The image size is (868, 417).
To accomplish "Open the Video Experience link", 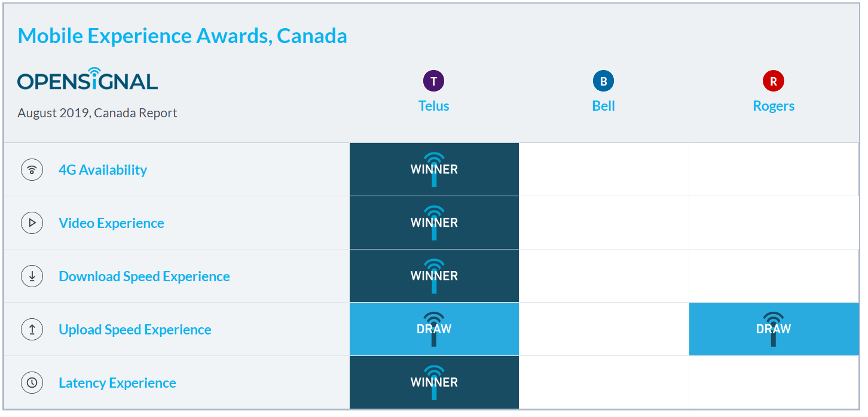I will point(111,223).
